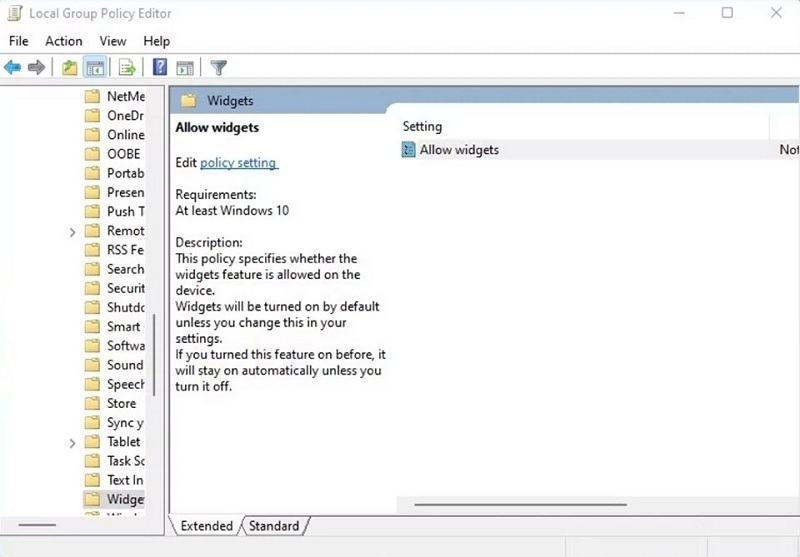
Task: Toggle Show/Hide Console Tree button
Action: click(96, 68)
